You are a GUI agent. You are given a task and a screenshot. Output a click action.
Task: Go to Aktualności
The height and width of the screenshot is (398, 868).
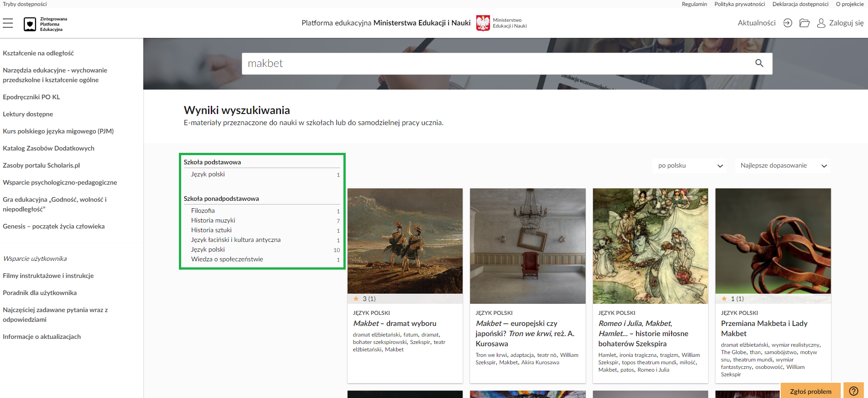coord(757,23)
